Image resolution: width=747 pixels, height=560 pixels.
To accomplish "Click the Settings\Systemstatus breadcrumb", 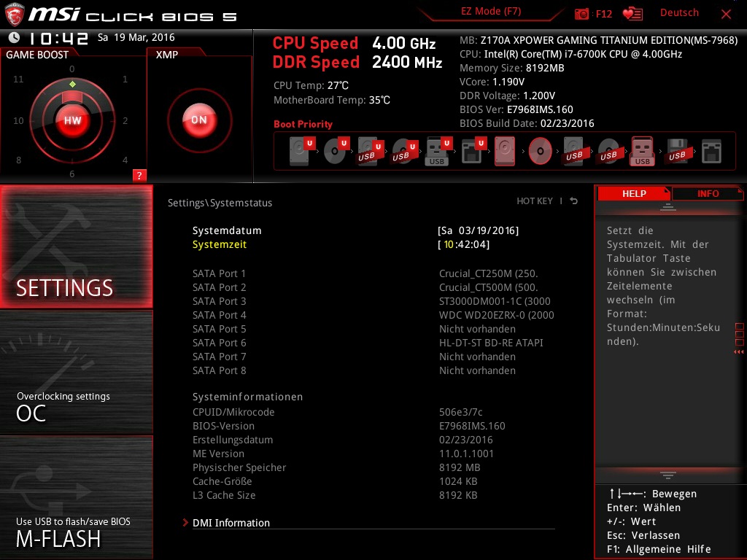I will tap(220, 203).
